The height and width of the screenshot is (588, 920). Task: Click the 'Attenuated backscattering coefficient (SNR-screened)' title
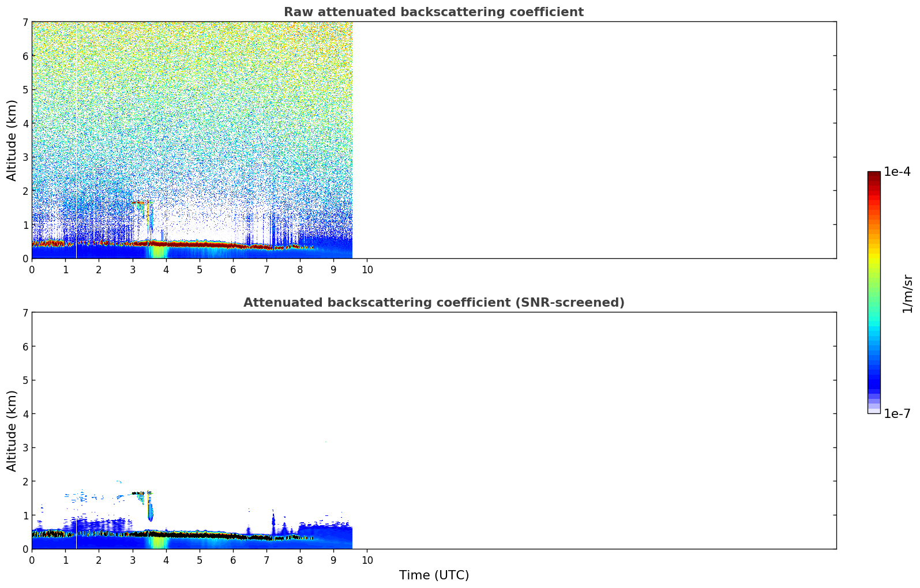coord(433,303)
